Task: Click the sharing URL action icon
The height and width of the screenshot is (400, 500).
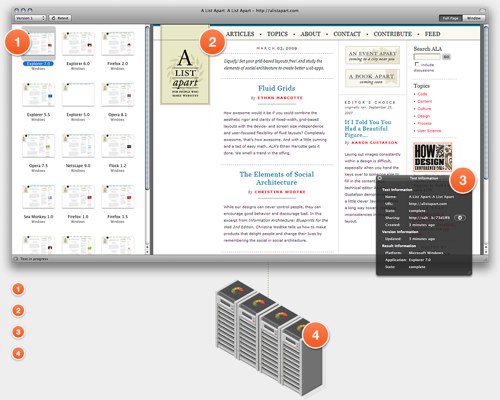Action: pos(460,218)
